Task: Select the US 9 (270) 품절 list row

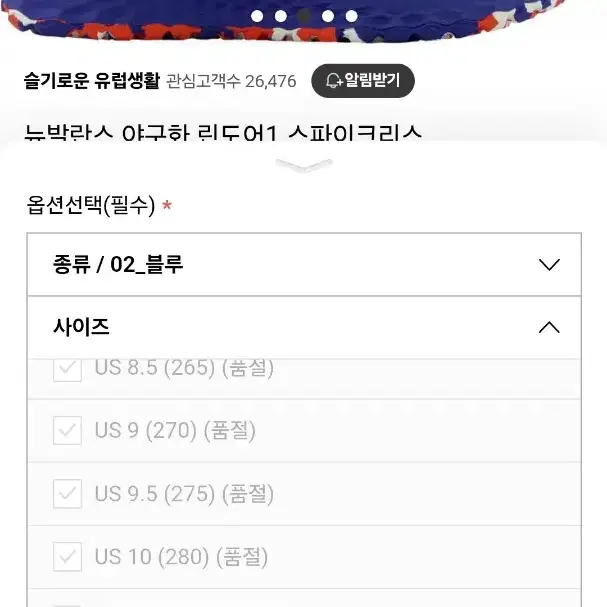Action: tap(304, 430)
